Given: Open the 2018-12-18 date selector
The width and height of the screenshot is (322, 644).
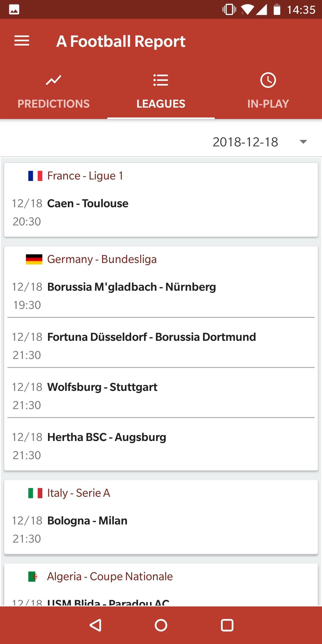Looking at the screenshot, I should [x=245, y=142].
